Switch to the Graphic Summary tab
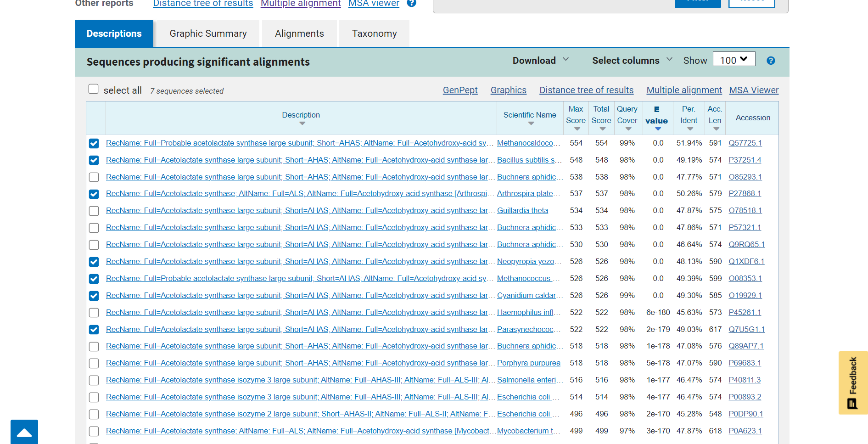 tap(208, 34)
